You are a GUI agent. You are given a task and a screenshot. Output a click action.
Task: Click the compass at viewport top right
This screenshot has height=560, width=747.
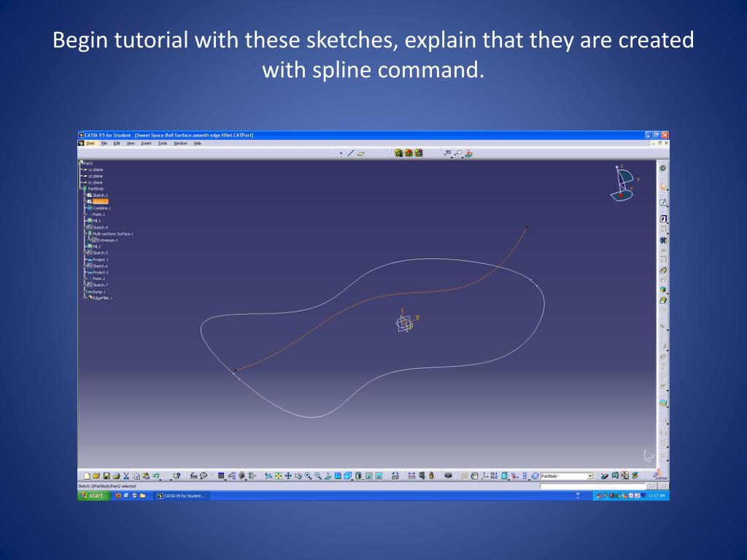623,183
